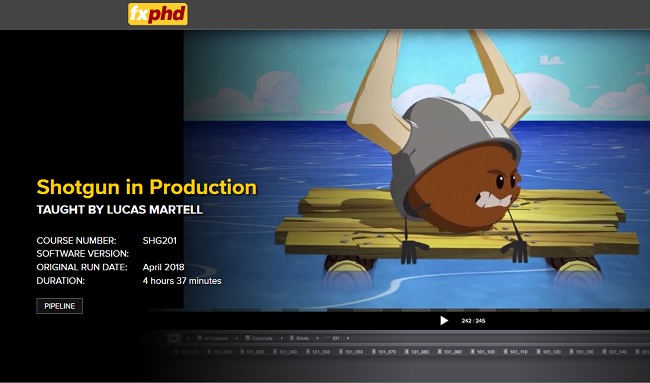Image resolution: width=650 pixels, height=383 pixels.
Task: Expand the arrow after Shots breadcrumb
Action: click(318, 338)
